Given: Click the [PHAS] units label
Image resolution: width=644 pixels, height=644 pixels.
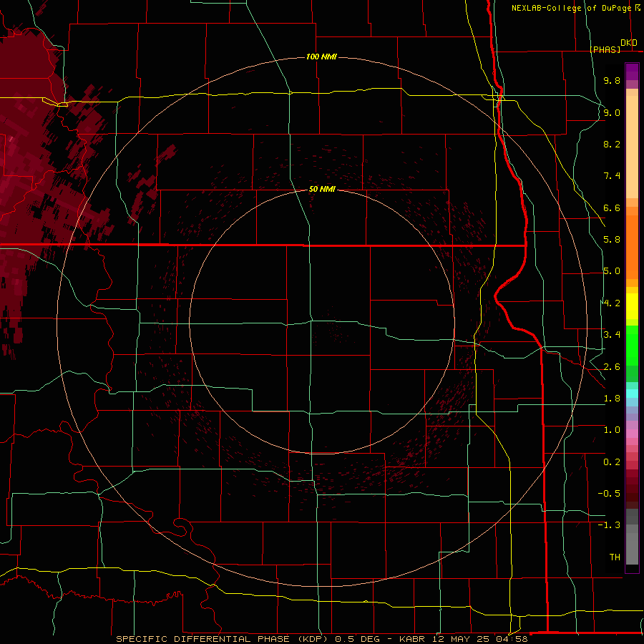Looking at the screenshot, I should click(x=605, y=49).
